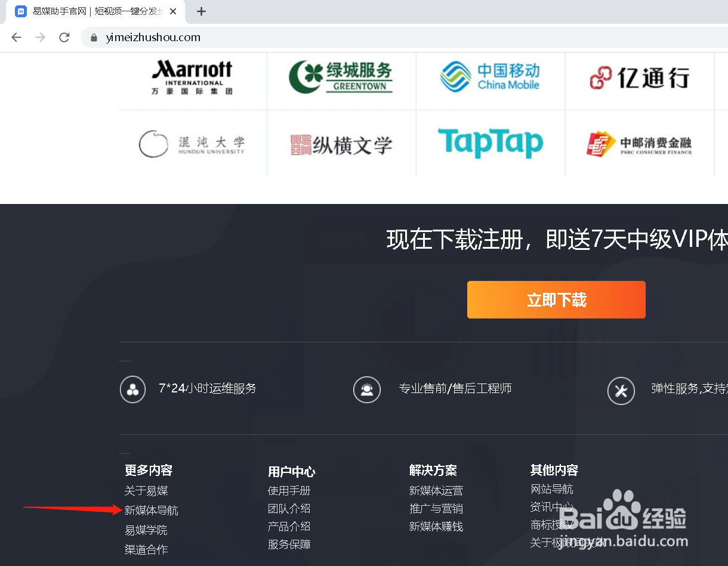Click the browser back arrow

click(x=16, y=38)
